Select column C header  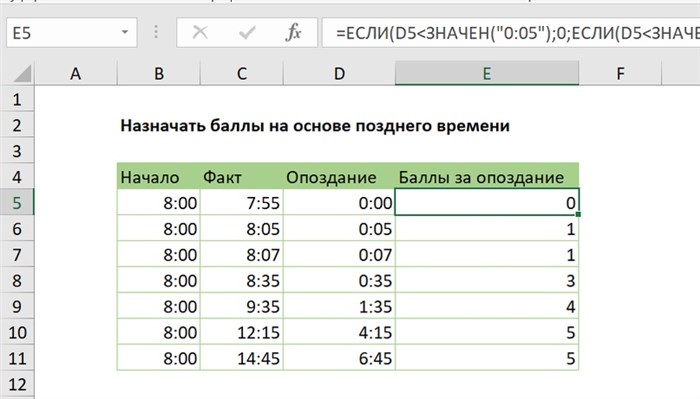coord(242,74)
